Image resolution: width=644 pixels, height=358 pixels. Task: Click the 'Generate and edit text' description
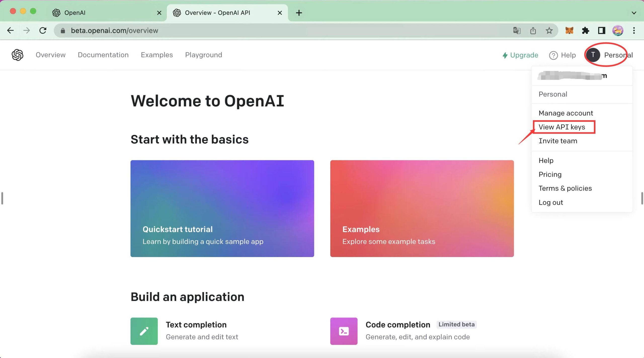[202, 337]
